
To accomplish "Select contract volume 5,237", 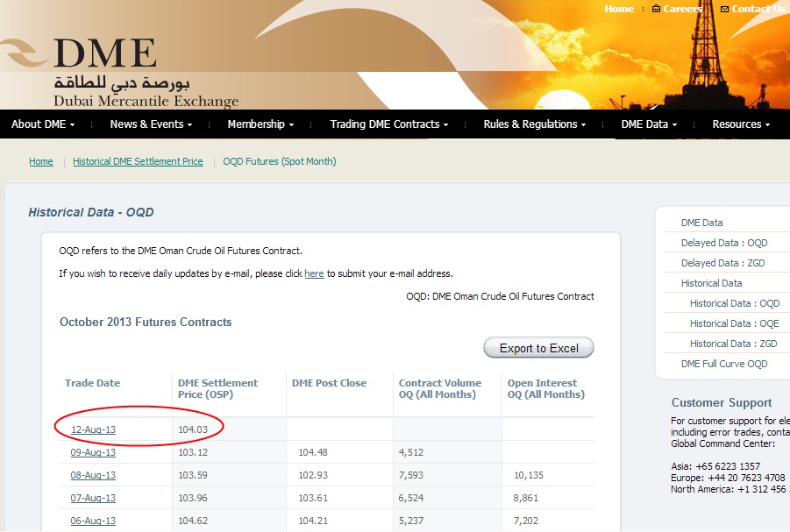I will pyautogui.click(x=411, y=521).
